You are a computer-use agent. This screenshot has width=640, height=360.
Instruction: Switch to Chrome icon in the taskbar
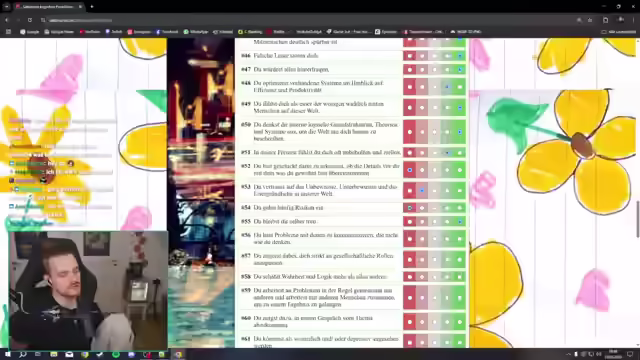coord(178,354)
